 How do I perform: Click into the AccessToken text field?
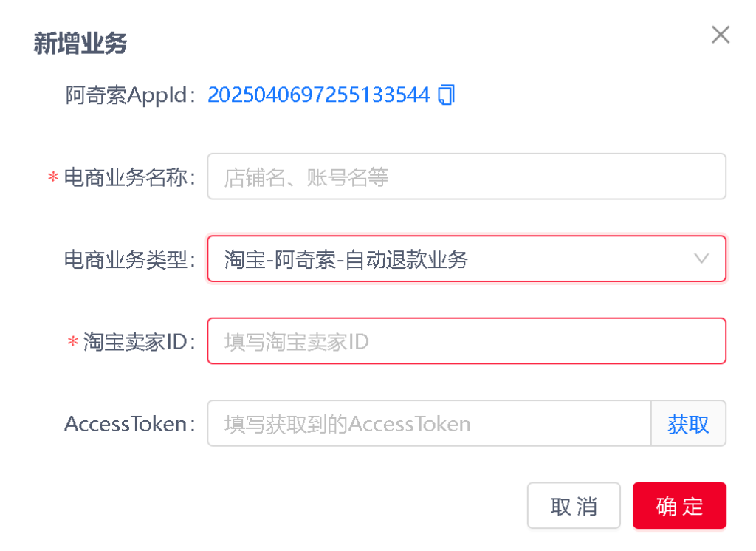point(428,424)
